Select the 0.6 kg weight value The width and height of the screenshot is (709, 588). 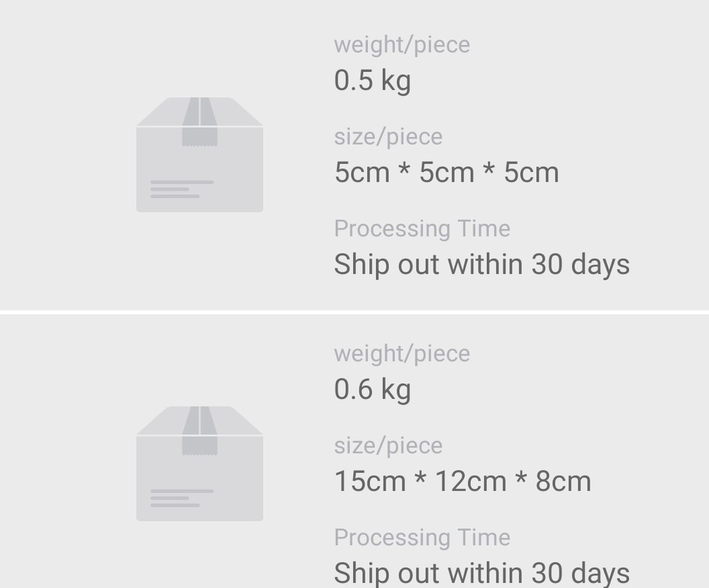click(x=373, y=390)
